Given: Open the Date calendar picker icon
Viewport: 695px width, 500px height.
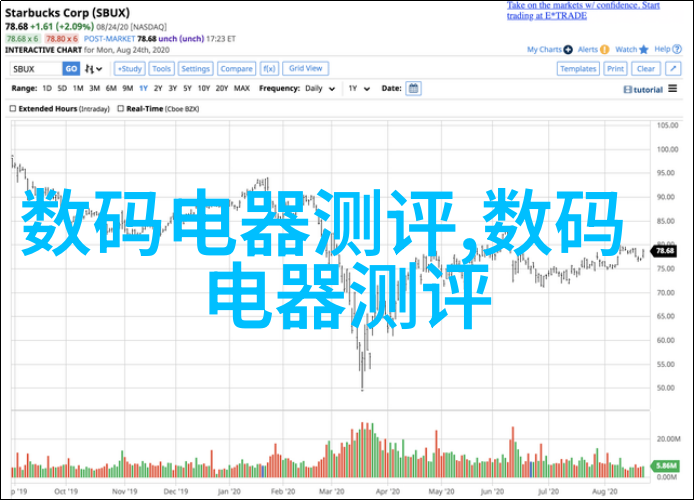Looking at the screenshot, I should coord(413,88).
